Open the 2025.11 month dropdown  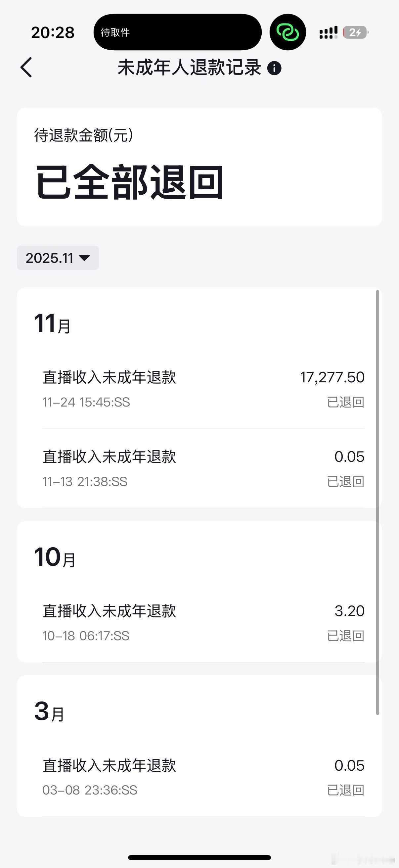[x=58, y=258]
